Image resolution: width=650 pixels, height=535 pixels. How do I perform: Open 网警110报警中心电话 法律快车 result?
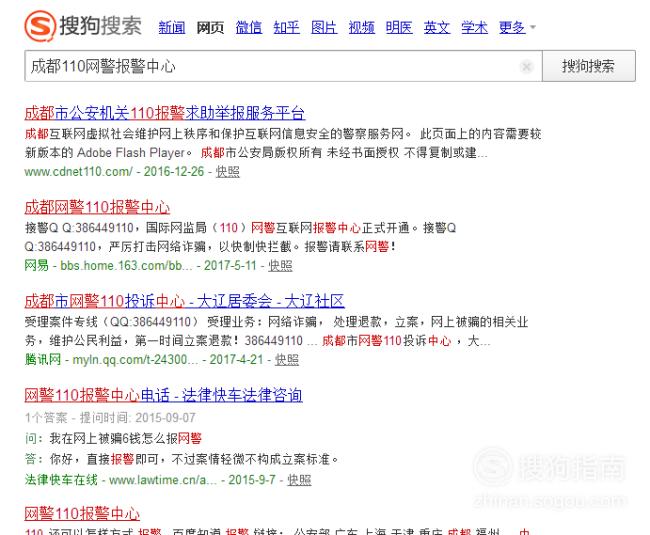pyautogui.click(x=163, y=395)
